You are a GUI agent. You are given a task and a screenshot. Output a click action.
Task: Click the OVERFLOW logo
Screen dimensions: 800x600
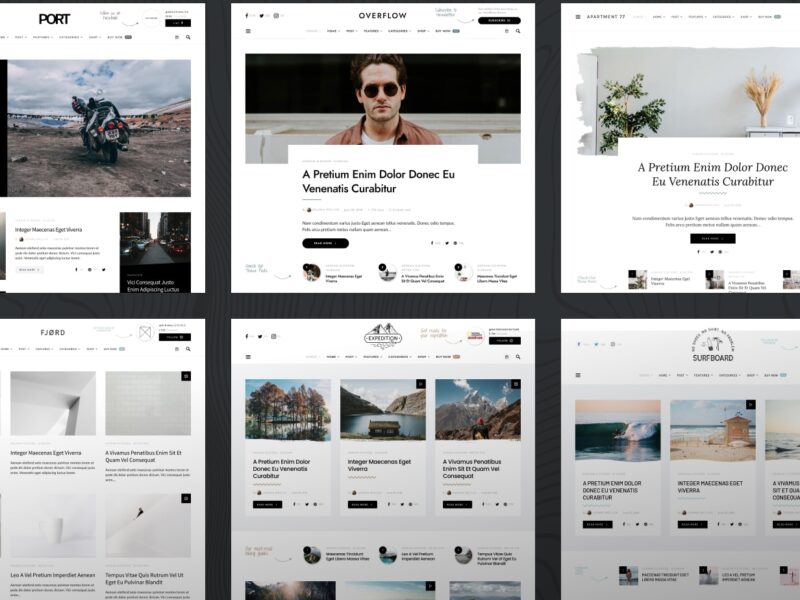click(x=383, y=16)
